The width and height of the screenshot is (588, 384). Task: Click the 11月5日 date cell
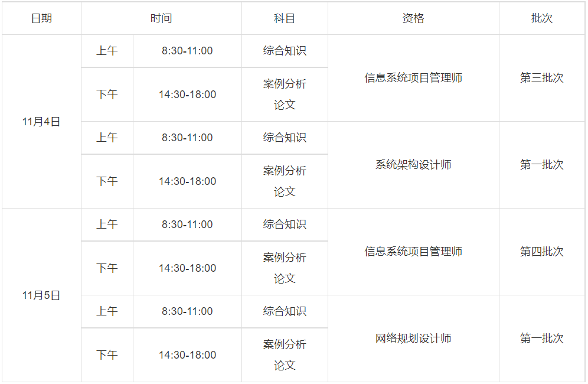[x=41, y=295]
